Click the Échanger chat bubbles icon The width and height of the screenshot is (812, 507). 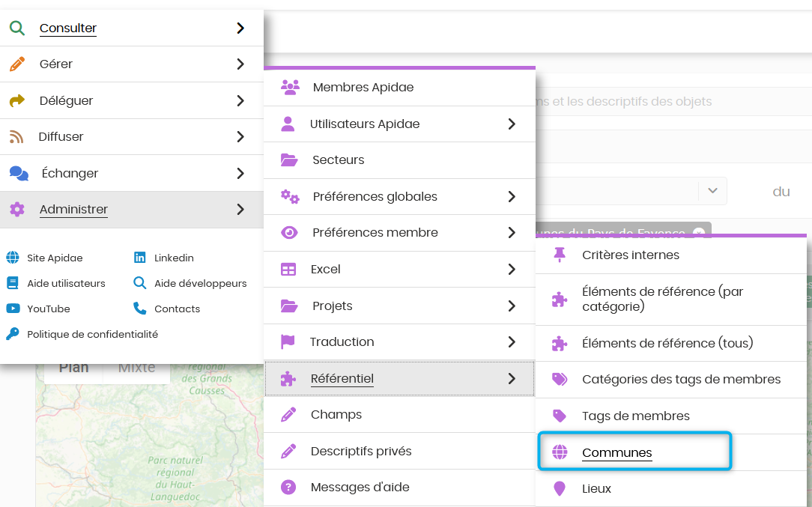pos(19,173)
